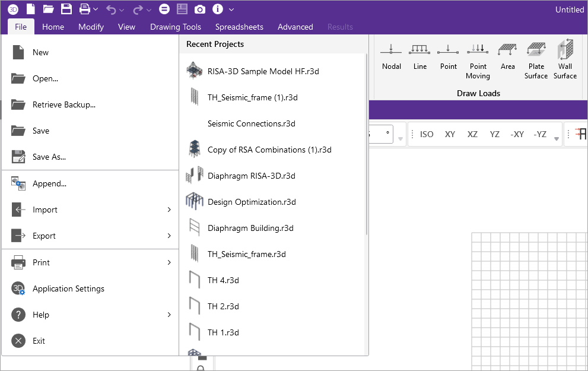
Task: Select Retrieve Backup... menu entry
Action: (90, 104)
